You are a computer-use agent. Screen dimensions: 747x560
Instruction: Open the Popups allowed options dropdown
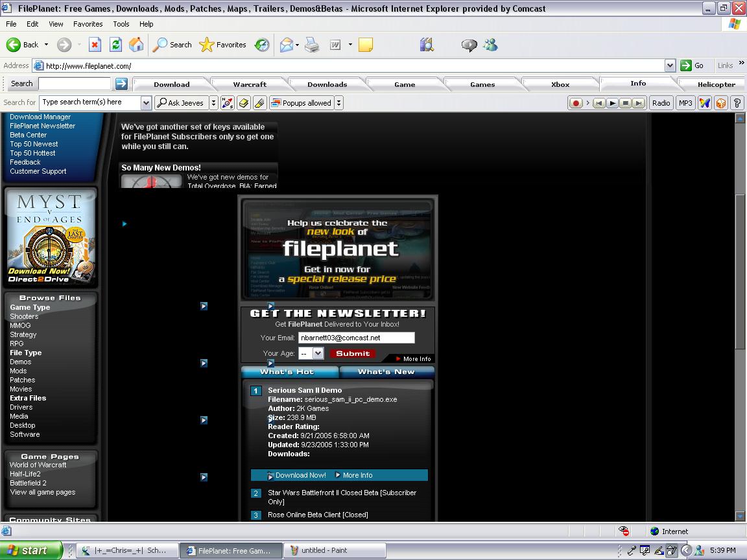point(338,103)
